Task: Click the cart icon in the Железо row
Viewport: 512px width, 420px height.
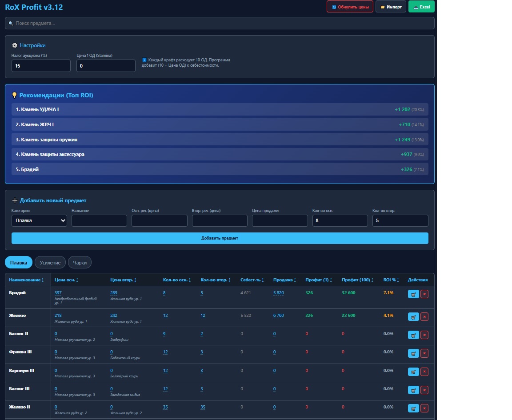Action: (x=413, y=316)
